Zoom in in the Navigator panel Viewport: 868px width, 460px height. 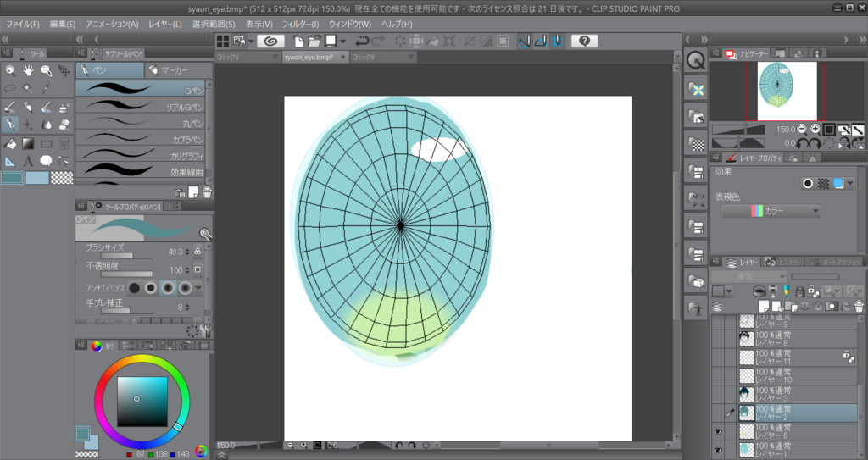[x=815, y=129]
